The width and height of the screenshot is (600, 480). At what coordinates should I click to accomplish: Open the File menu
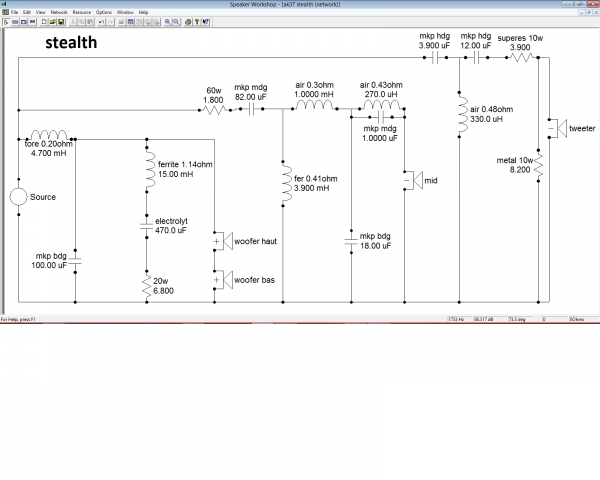(x=14, y=11)
